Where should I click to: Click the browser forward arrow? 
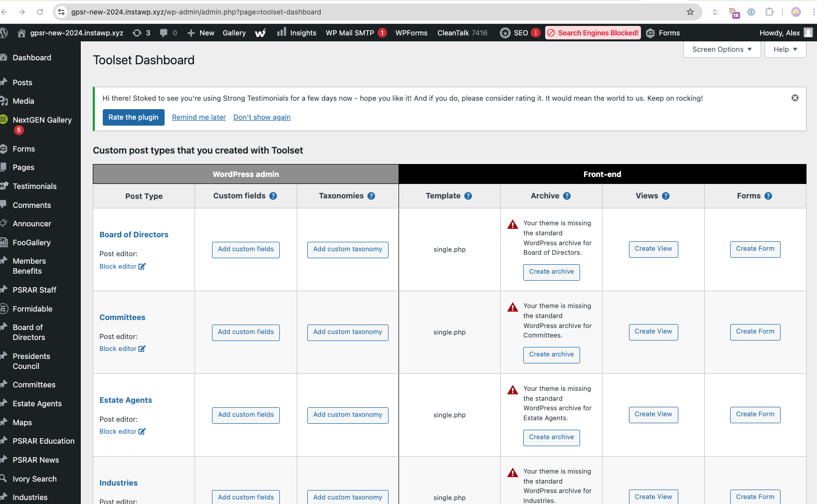(x=21, y=12)
